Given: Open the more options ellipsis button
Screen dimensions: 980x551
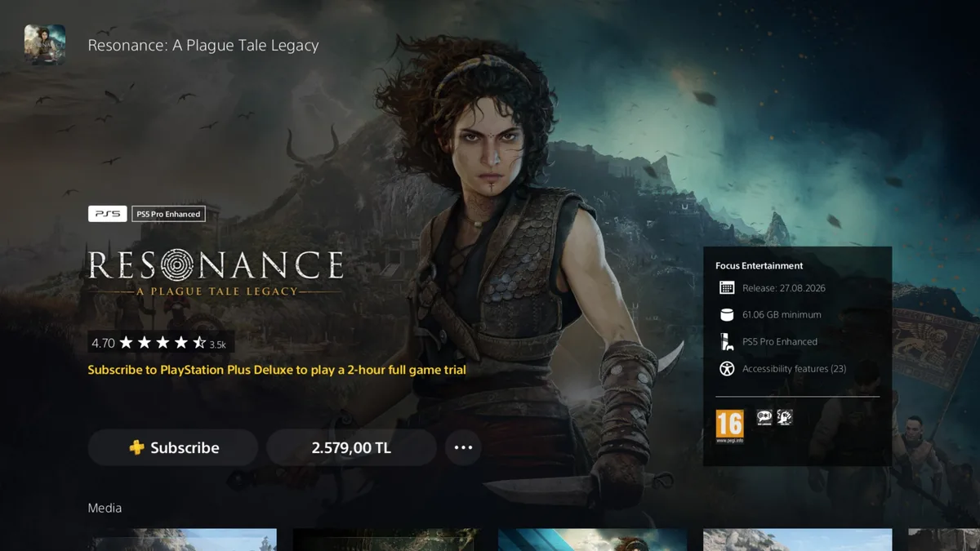Looking at the screenshot, I should pyautogui.click(x=463, y=447).
